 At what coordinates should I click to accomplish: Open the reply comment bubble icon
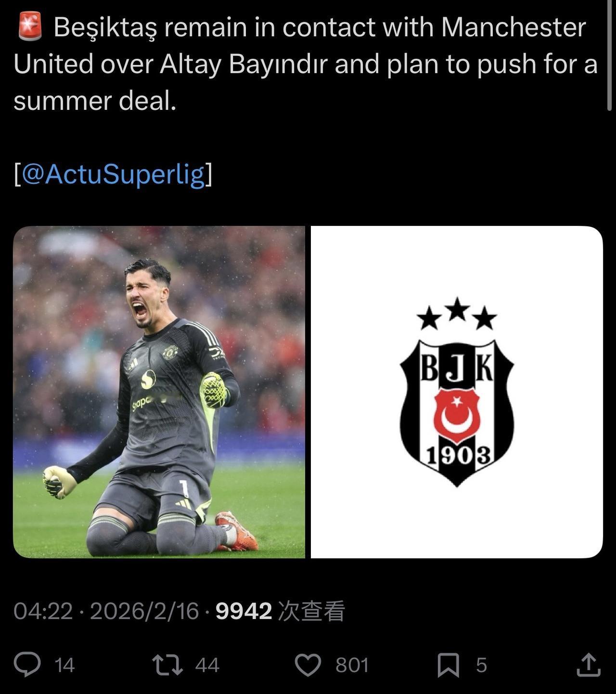pos(27,665)
